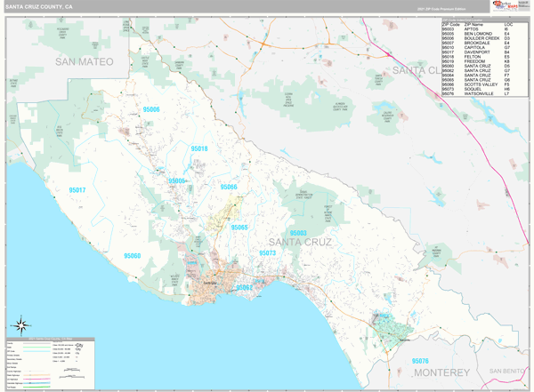
Task: Click the SCOTTS VALLEY entry in the ZIP table
Action: (481, 84)
